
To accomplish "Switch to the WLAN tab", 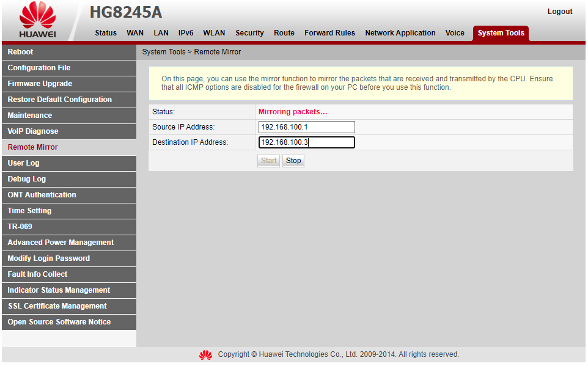I will (x=214, y=33).
